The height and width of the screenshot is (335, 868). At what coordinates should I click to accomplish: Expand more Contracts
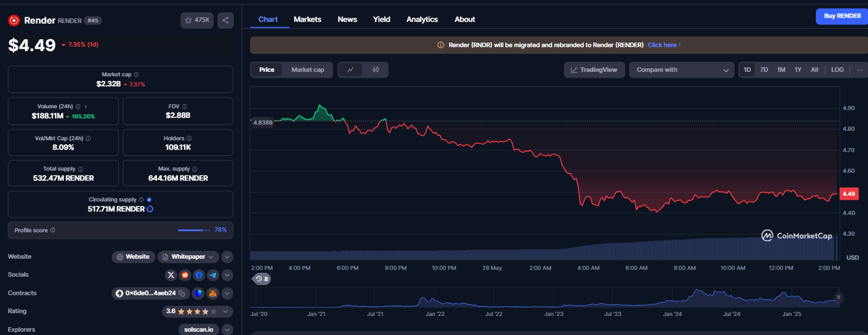(x=227, y=293)
